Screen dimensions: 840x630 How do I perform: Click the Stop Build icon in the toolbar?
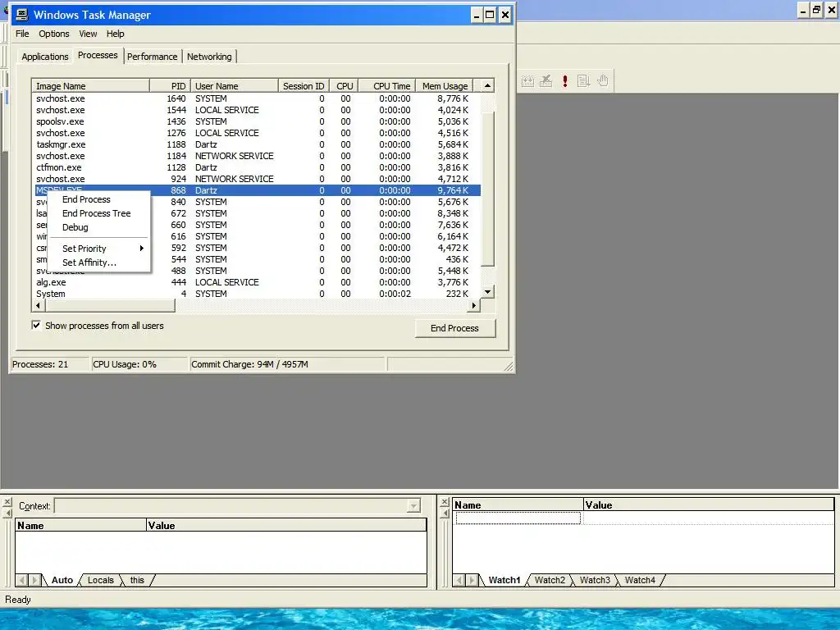click(546, 81)
